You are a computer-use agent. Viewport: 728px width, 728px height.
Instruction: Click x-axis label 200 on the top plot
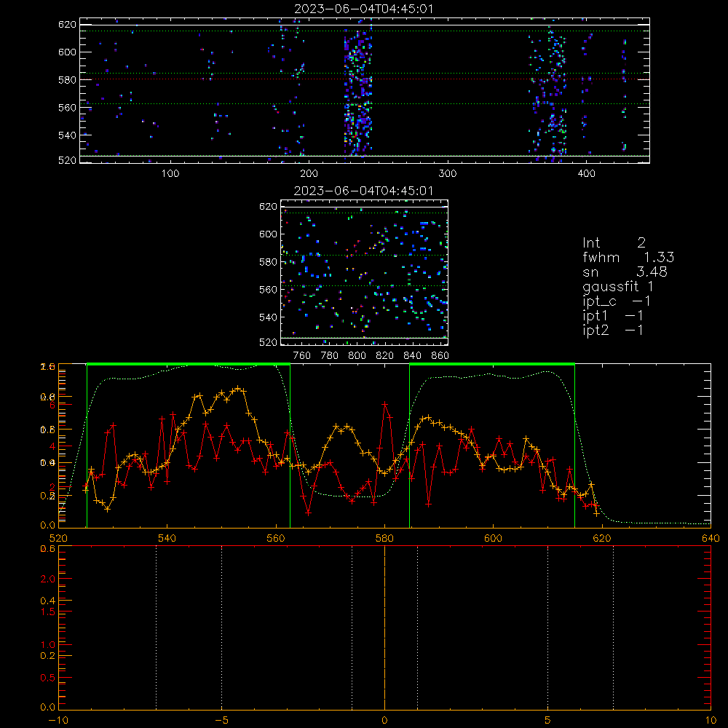click(309, 173)
